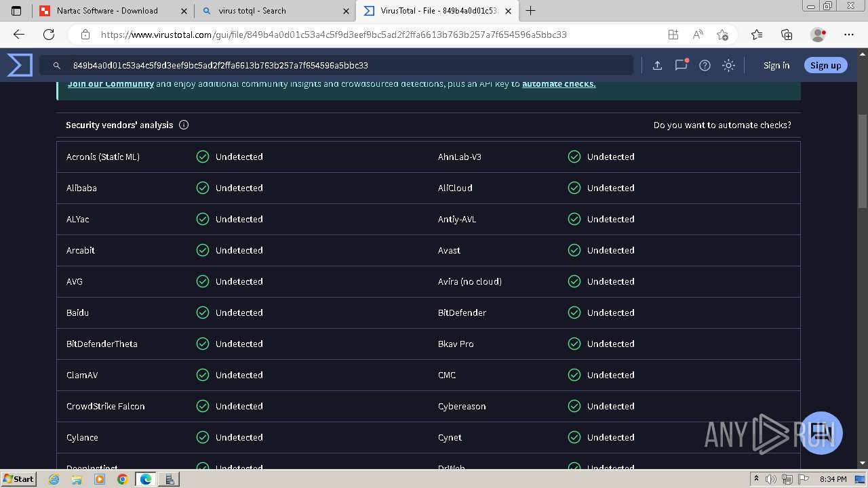Click the Antiy-AVL vendor name
The width and height of the screenshot is (868, 488).
click(x=457, y=219)
